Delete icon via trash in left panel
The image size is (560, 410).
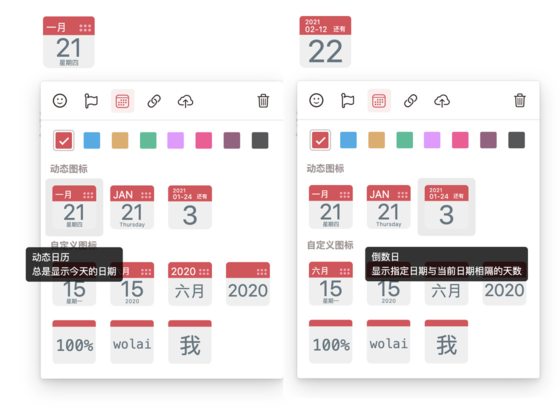(x=263, y=101)
